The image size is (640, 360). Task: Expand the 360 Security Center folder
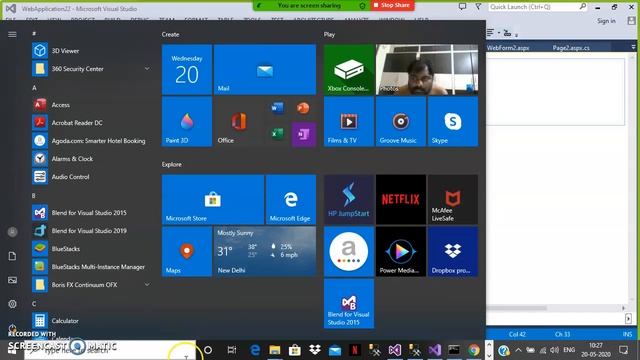point(147,69)
